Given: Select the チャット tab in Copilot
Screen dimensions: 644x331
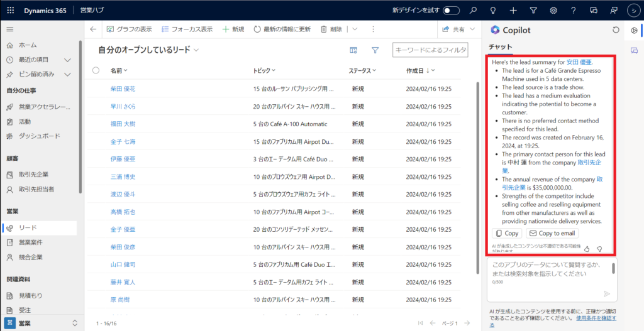Looking at the screenshot, I should click(500, 46).
